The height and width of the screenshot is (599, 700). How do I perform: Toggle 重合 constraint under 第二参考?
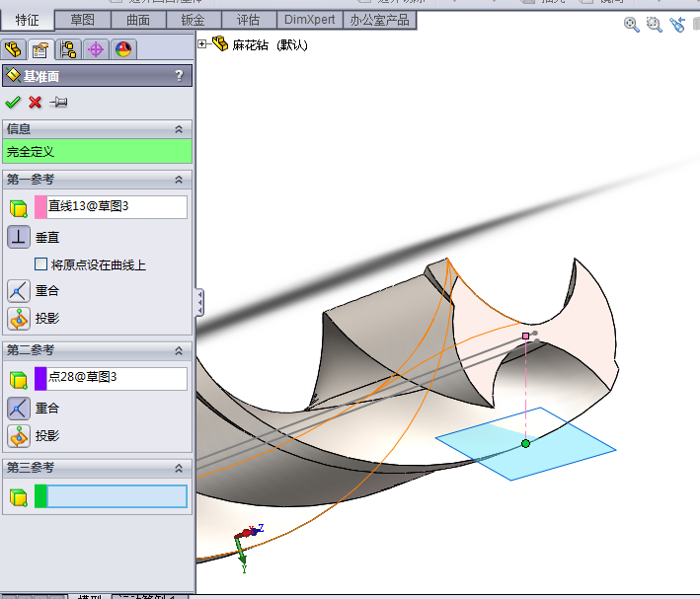pos(19,408)
